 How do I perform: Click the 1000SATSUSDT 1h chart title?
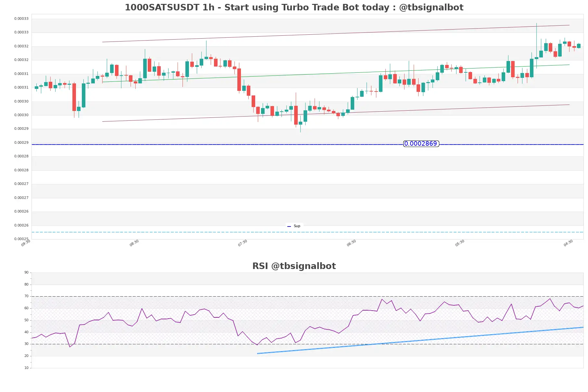[x=294, y=7]
